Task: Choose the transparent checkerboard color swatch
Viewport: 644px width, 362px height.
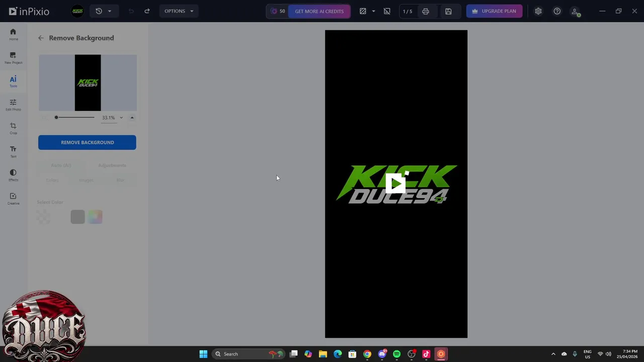Action: pos(43,217)
